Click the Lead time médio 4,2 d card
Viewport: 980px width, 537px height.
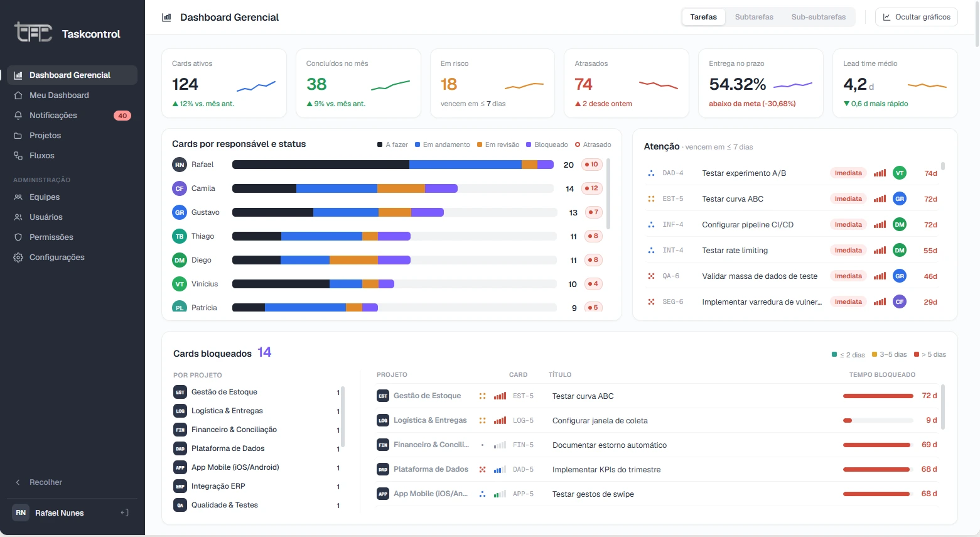pos(895,83)
